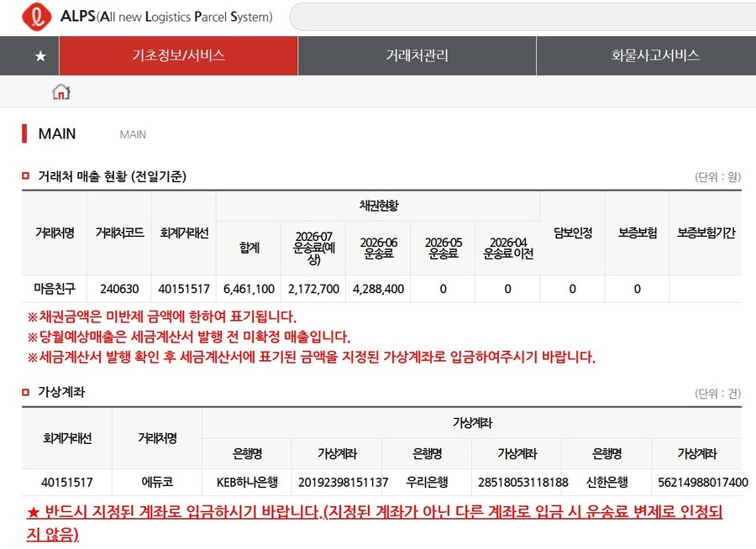The image size is (756, 549).
Task: Click the red notice starting 채권금액은
Action: click(x=162, y=316)
